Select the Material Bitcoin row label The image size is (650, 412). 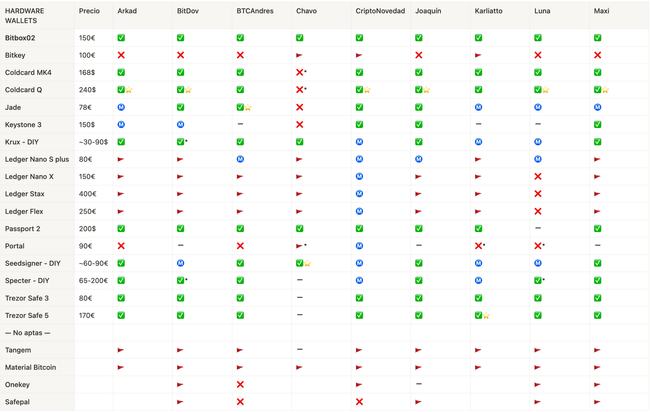tap(31, 367)
